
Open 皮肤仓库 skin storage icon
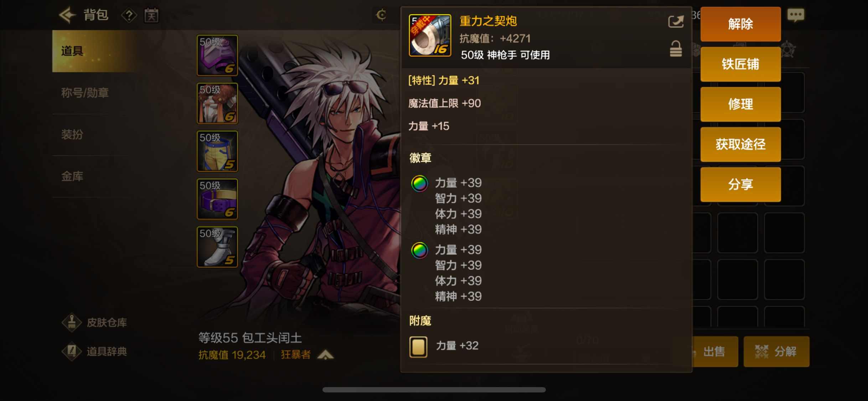tap(72, 322)
